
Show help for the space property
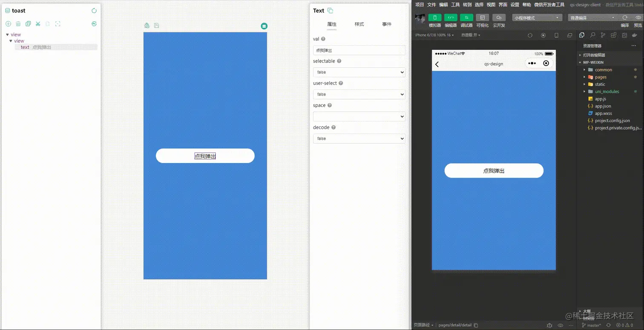[330, 106]
